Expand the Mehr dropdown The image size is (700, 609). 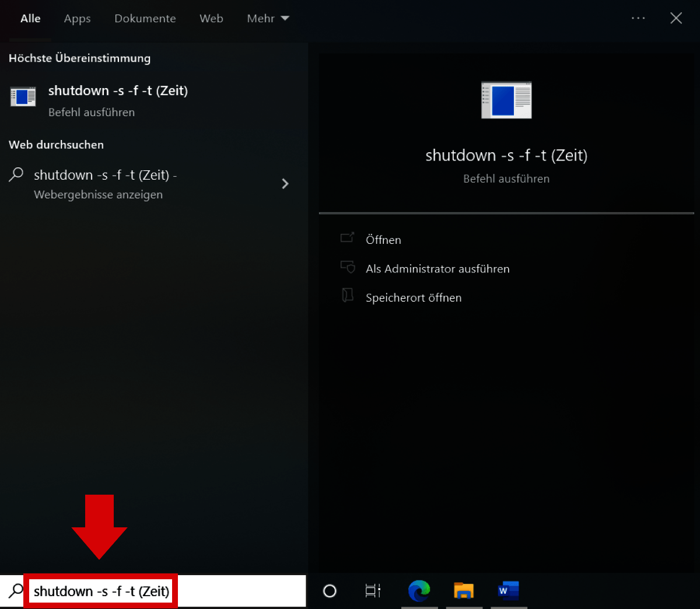(268, 18)
